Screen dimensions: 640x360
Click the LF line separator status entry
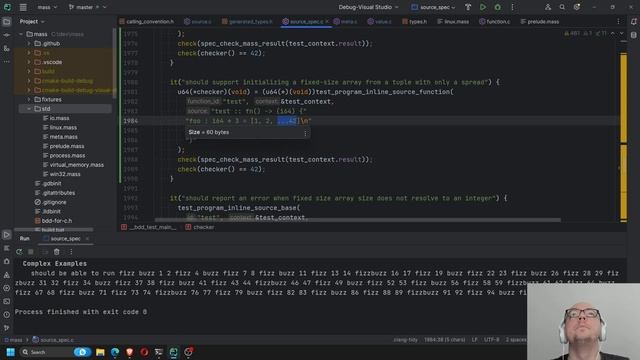coord(474,340)
